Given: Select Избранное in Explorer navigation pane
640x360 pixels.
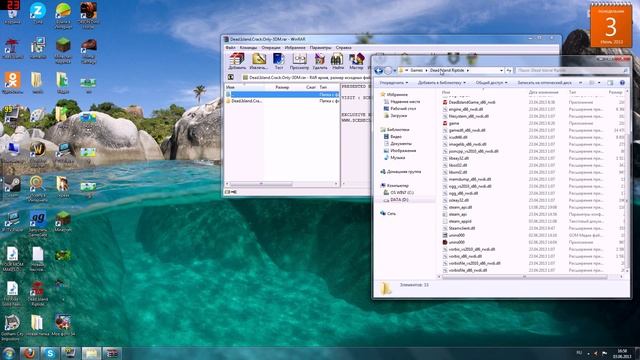Looking at the screenshot, I should (394, 94).
